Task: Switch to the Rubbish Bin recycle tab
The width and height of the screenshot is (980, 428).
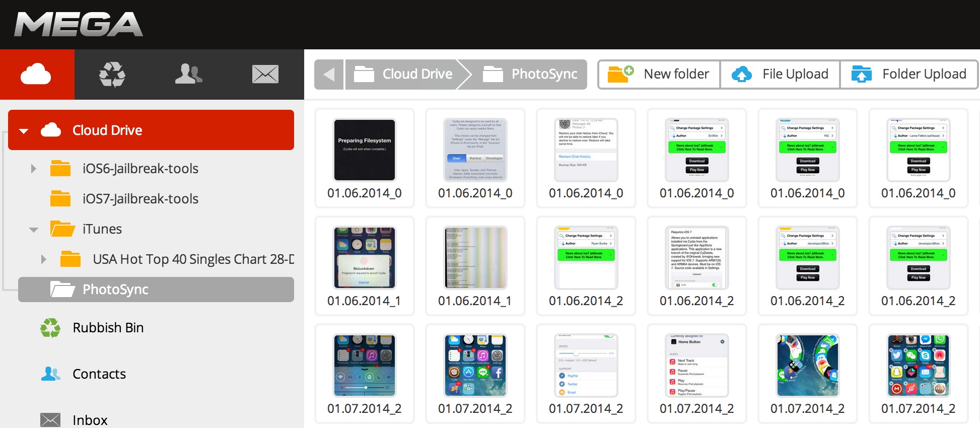Action: pos(112,75)
